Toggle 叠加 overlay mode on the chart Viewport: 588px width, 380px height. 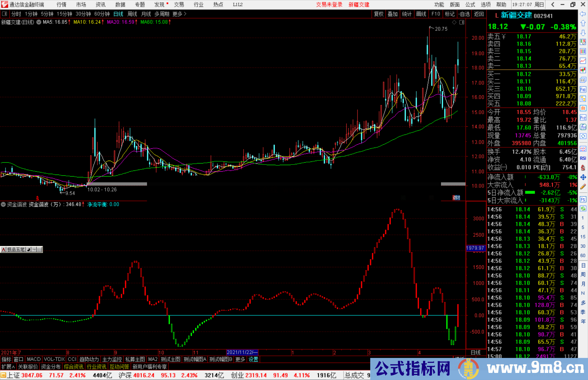tap(393, 14)
